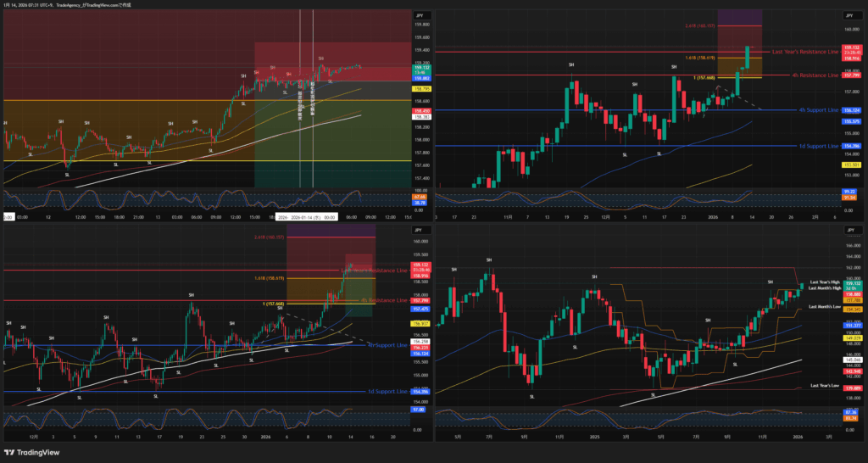The image size is (868, 463).
Task: Click the 1.618 (158.619) Fibonacci label, top-right chart
Action: [701, 57]
